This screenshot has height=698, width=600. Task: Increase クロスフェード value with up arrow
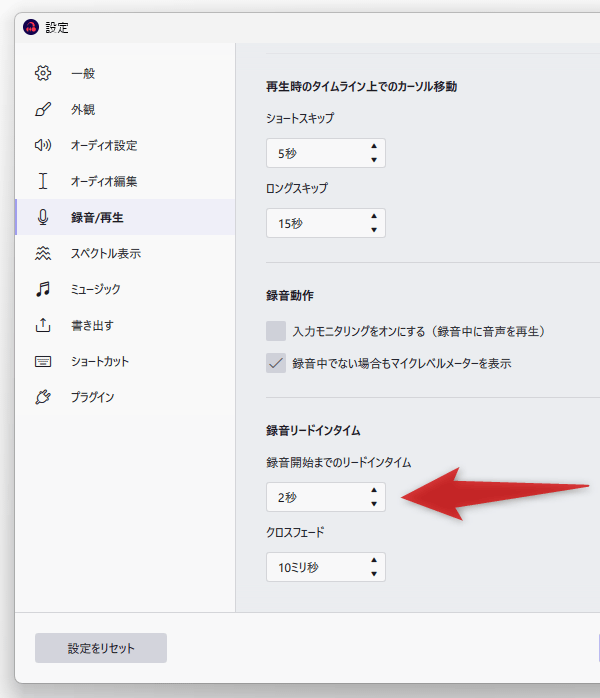pos(374,560)
